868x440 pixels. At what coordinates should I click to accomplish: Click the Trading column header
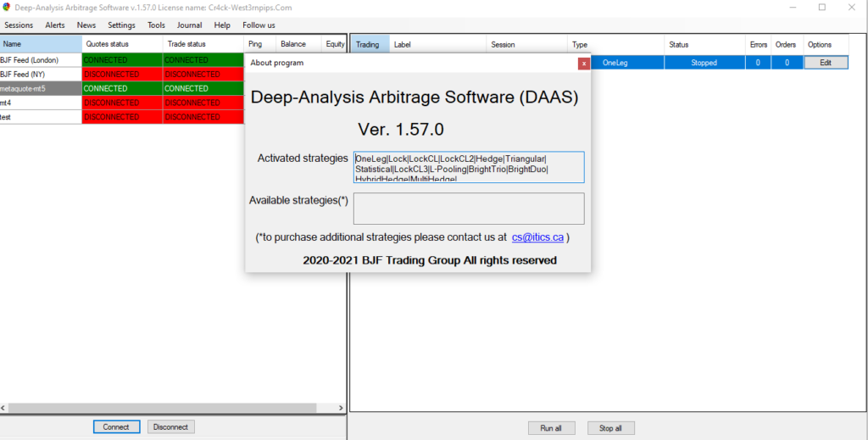click(370, 45)
